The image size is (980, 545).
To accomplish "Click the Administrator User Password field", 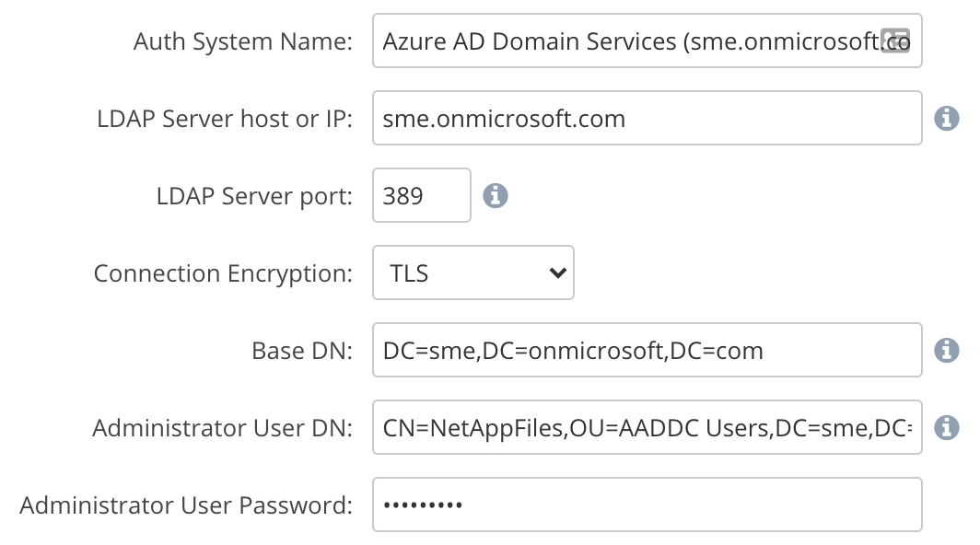I will pos(645,504).
